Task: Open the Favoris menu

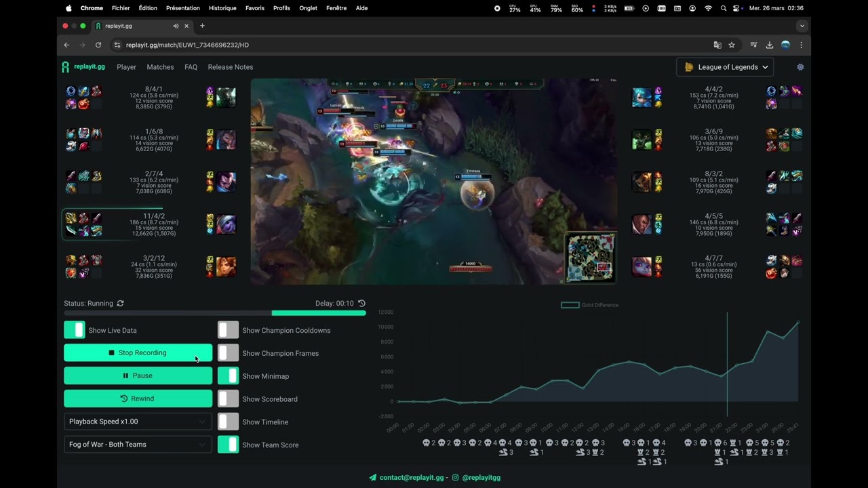Action: (255, 8)
